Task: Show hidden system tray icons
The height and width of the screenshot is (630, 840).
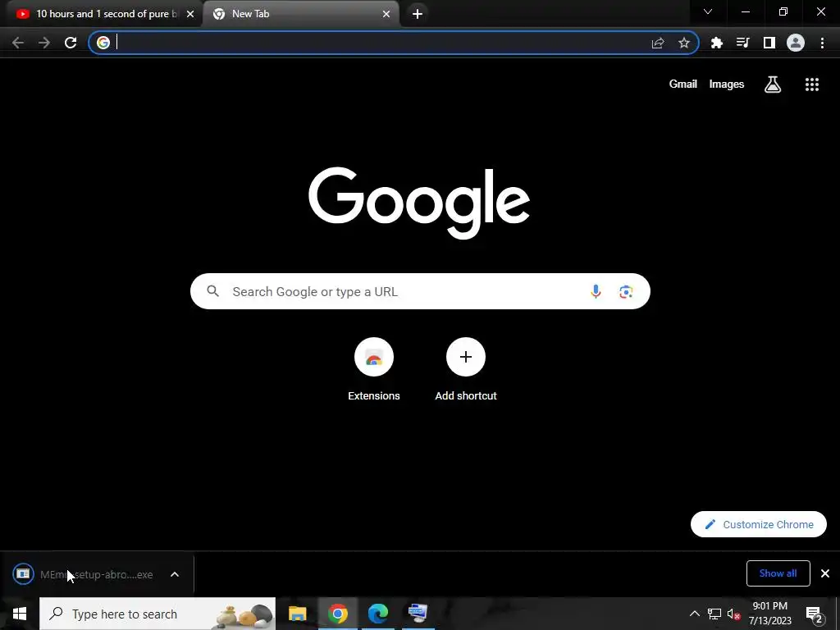Action: (694, 614)
